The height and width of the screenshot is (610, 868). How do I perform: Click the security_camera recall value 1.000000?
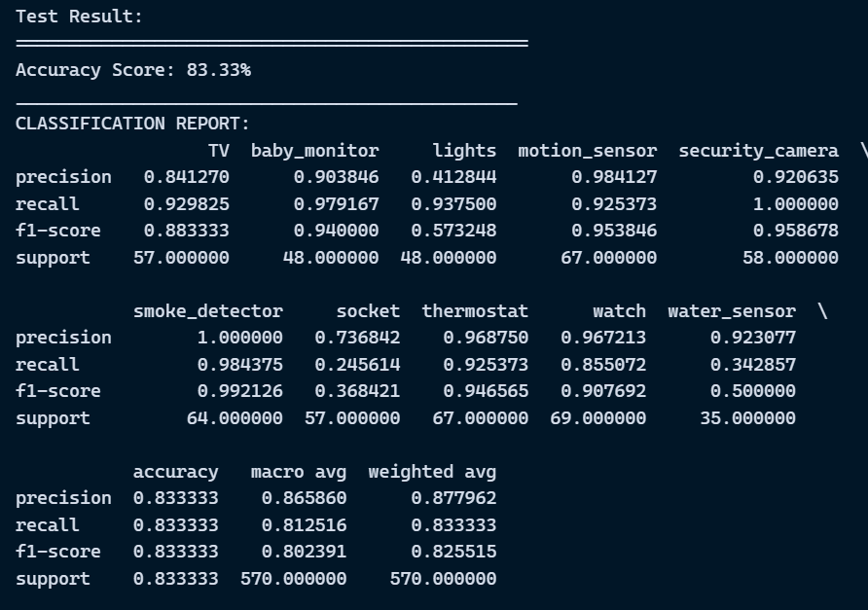tap(796, 203)
